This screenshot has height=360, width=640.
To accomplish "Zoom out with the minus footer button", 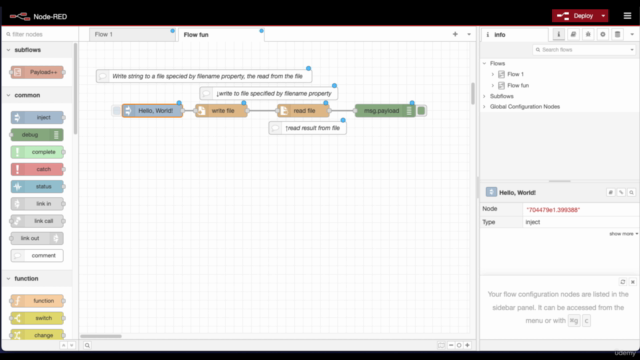I will tap(451, 345).
